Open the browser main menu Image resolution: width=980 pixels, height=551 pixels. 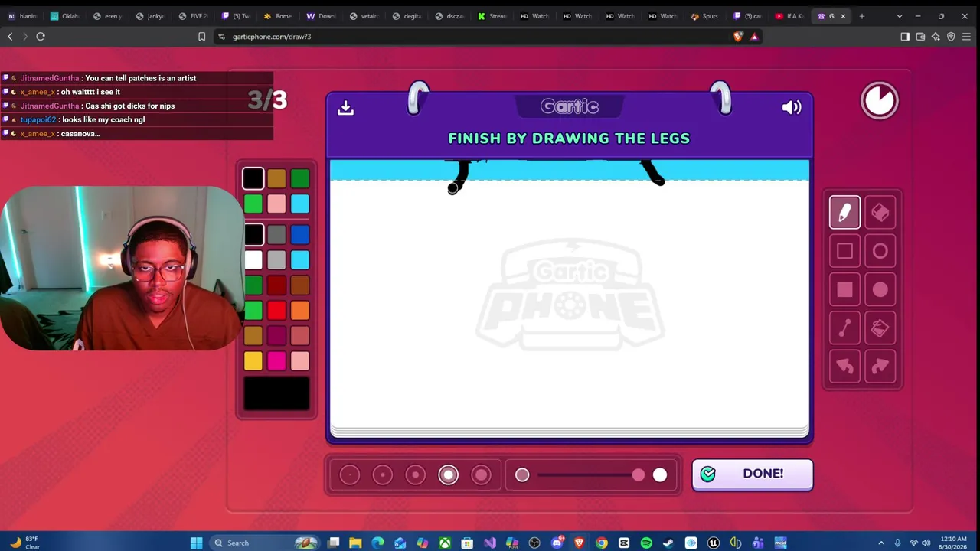[966, 36]
